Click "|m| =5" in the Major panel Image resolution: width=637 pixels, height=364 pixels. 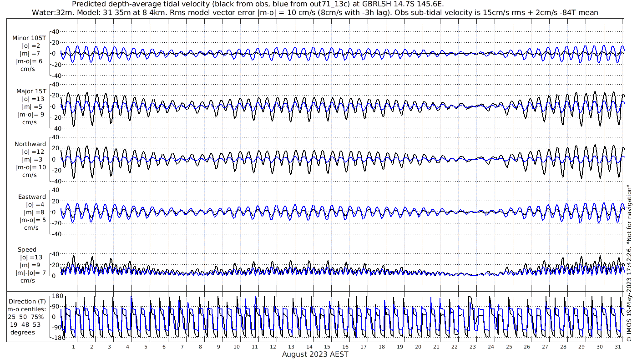pos(31,106)
